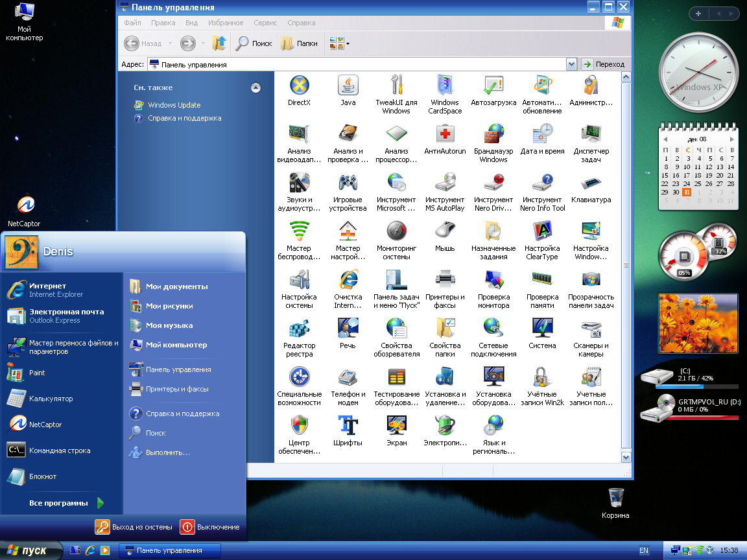The width and height of the screenshot is (747, 560).
Task: Toggle the Папки folders pane button
Action: [x=299, y=43]
